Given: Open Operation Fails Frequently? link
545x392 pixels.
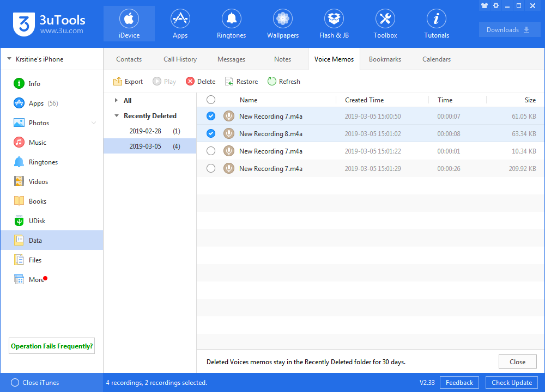Looking at the screenshot, I should (52, 346).
